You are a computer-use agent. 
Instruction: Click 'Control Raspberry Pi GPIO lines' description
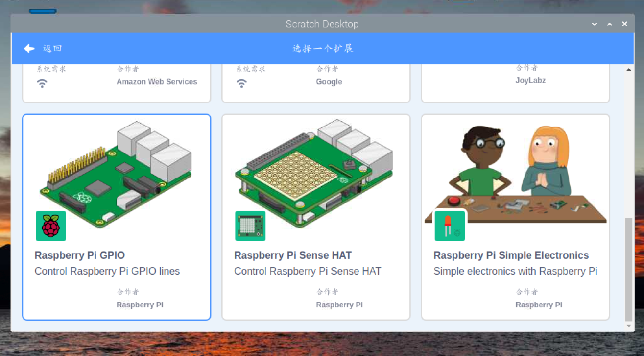click(107, 271)
